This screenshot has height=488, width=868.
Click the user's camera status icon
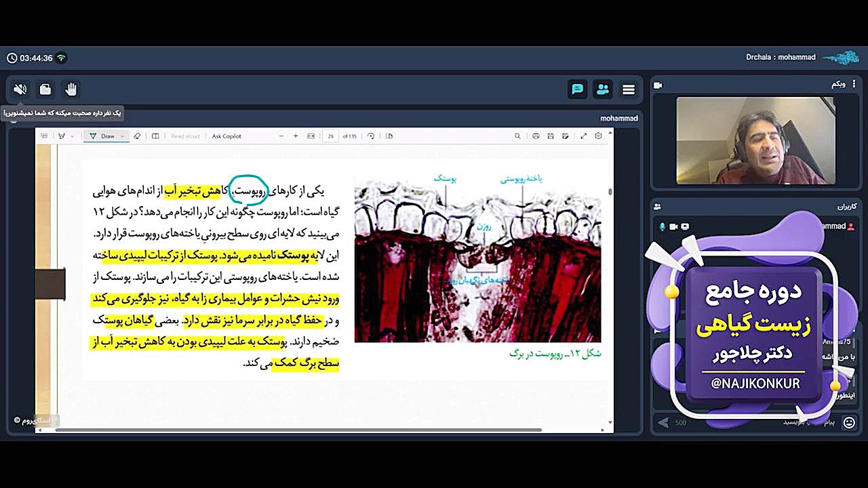673,226
